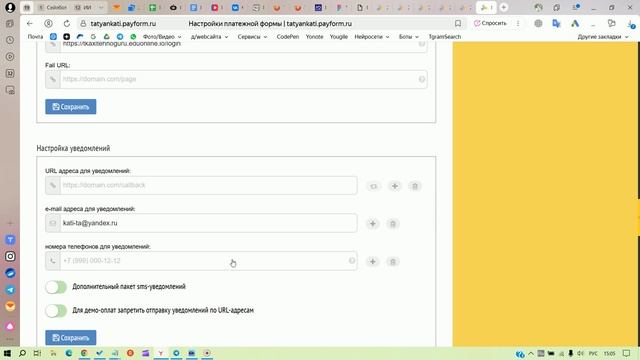Screen dimensions: 640x360
Task: Open notification center on taskbar
Action: coord(627,353)
